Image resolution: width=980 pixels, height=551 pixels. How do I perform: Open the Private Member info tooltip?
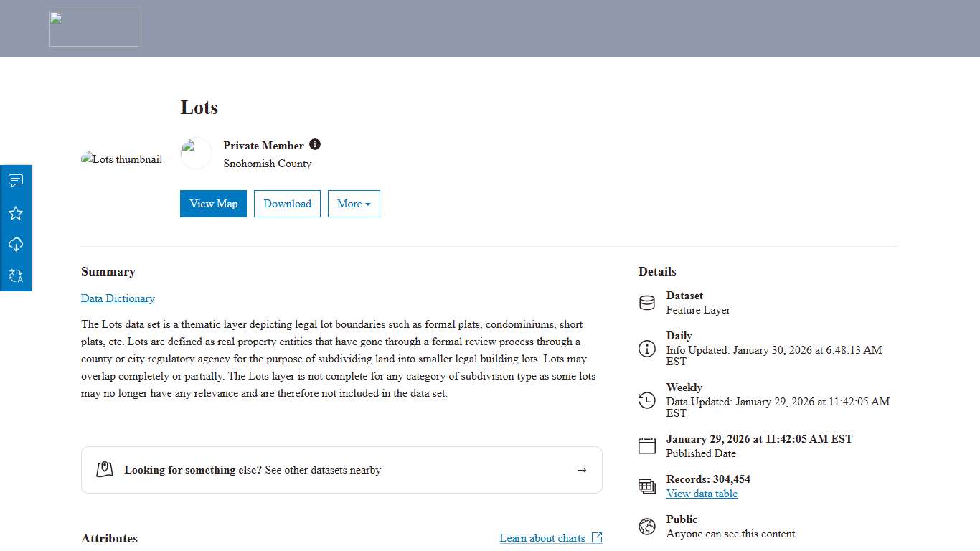tap(314, 143)
